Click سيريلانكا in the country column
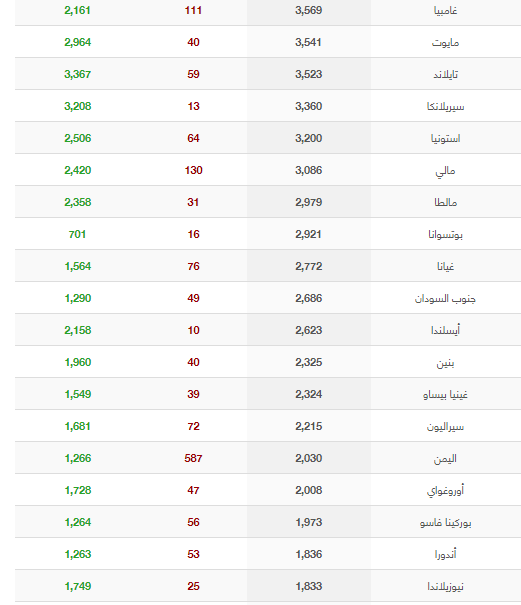 [445, 106]
